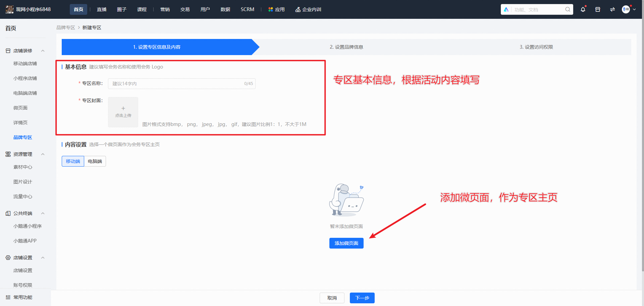Open 企业内训 from the top bar
Screen dimensions: 644x306
(x=308, y=9)
